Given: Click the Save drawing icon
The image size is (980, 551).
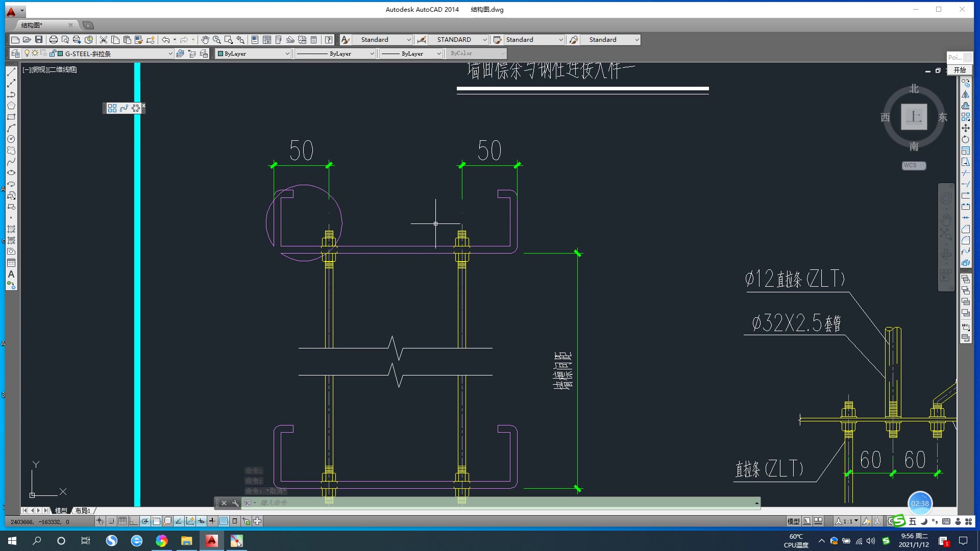Looking at the screenshot, I should tap(39, 40).
